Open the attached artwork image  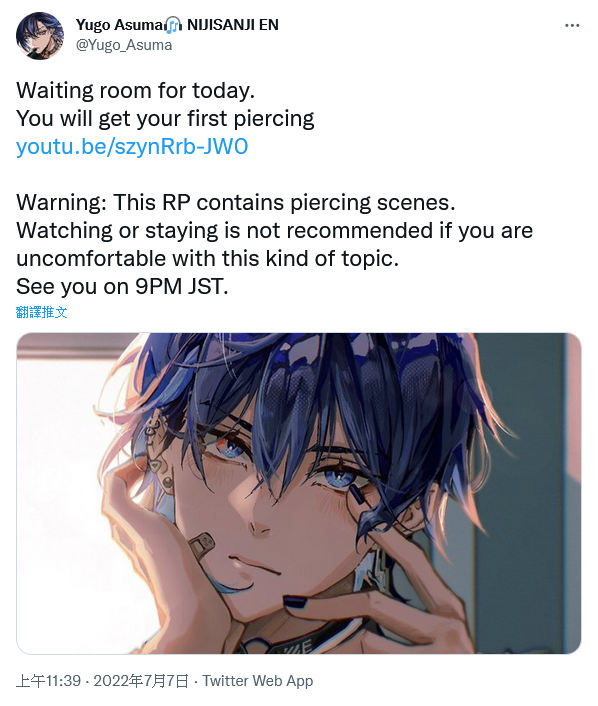tap(299, 493)
